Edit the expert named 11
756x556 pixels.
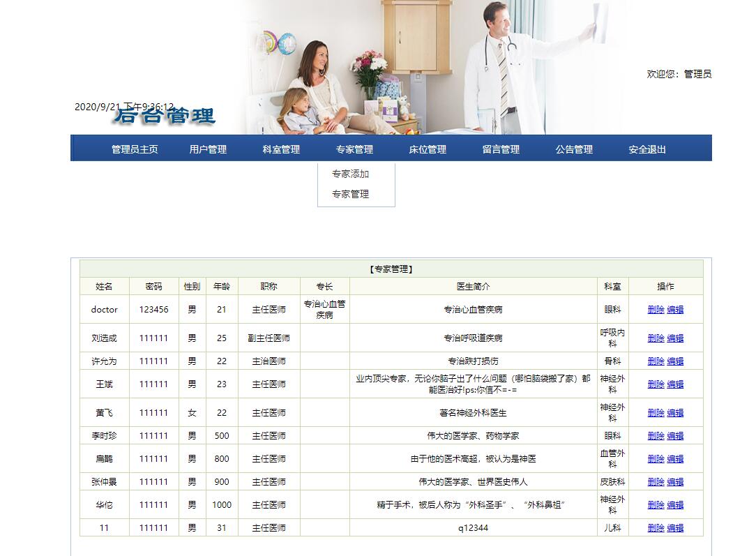point(674,527)
